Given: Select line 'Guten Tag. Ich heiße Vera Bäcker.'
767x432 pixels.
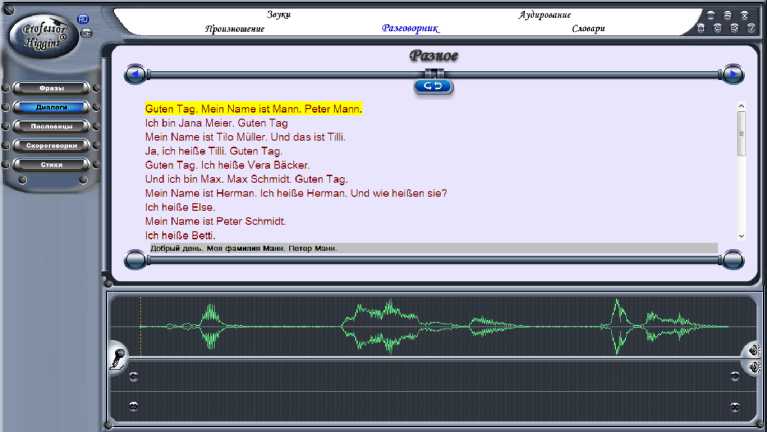Looking at the screenshot, I should pyautogui.click(x=227, y=165).
